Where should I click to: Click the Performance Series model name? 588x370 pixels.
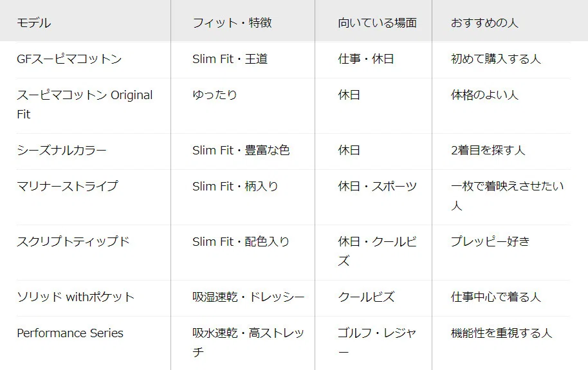point(70,333)
